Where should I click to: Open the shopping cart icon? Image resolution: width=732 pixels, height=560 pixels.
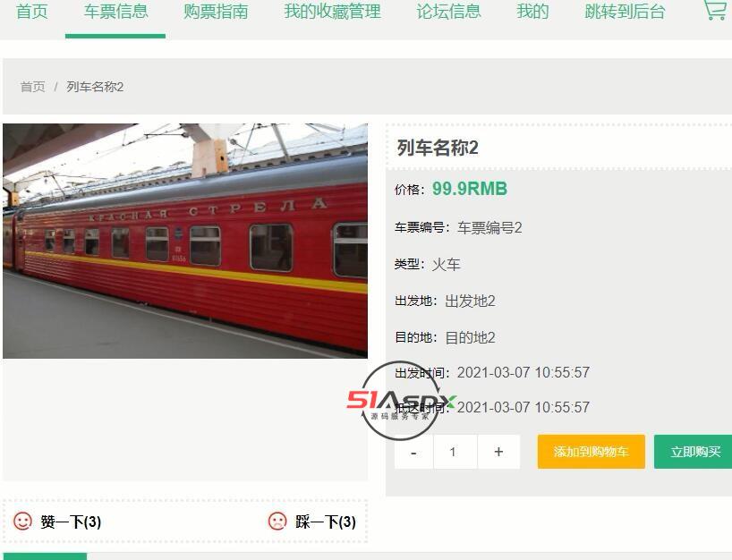(716, 9)
